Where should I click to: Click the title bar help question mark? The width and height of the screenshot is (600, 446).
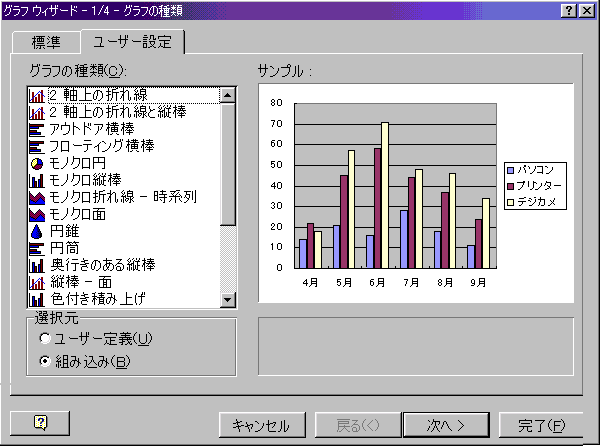click(567, 10)
